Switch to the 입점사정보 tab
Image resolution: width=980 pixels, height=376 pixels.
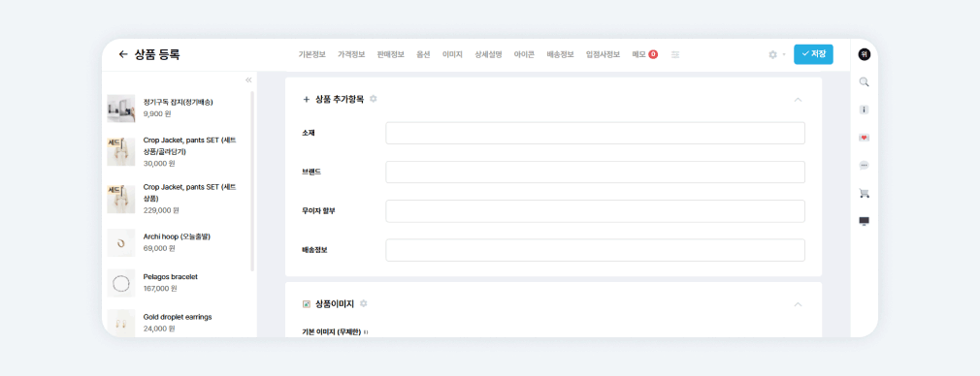click(x=604, y=55)
